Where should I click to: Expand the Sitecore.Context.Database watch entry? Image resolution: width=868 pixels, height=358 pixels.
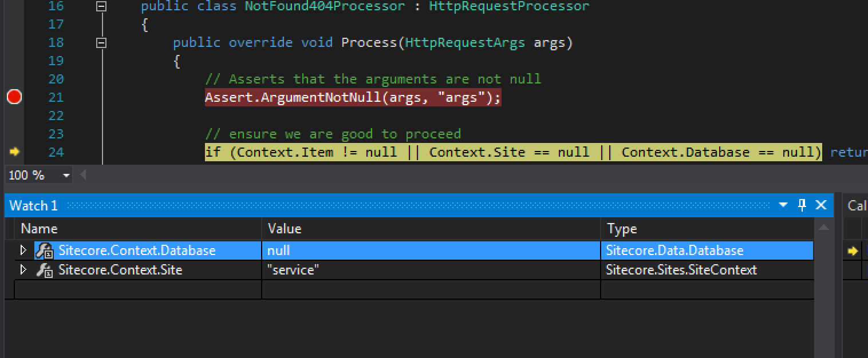tap(23, 250)
